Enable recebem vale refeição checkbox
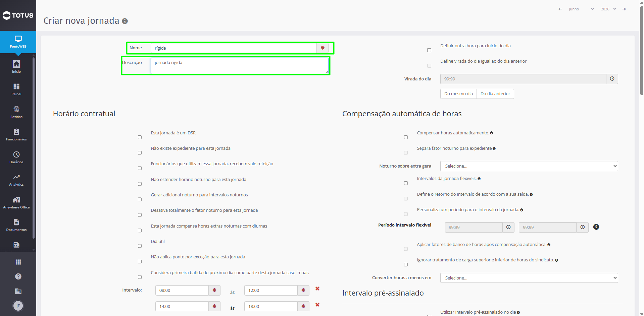 tap(140, 168)
